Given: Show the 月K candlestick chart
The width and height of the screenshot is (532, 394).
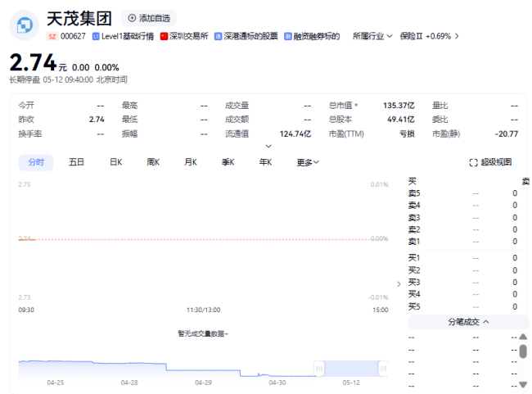Looking at the screenshot, I should [x=190, y=162].
